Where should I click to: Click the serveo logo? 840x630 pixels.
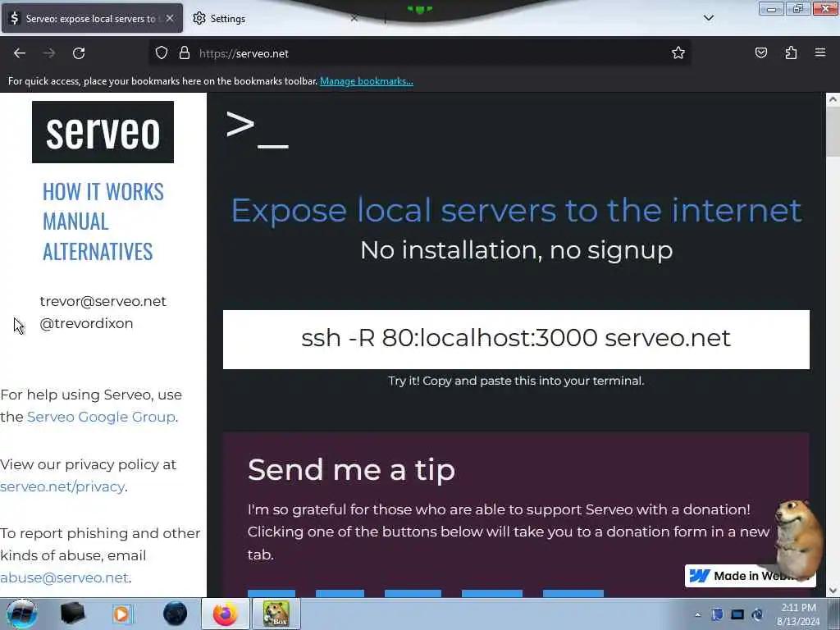click(x=103, y=132)
